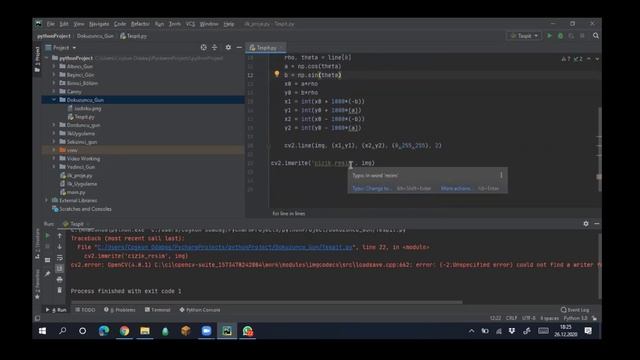Open the Problems tool tab
This screenshot has height=360, width=640.
pyautogui.click(x=120, y=310)
